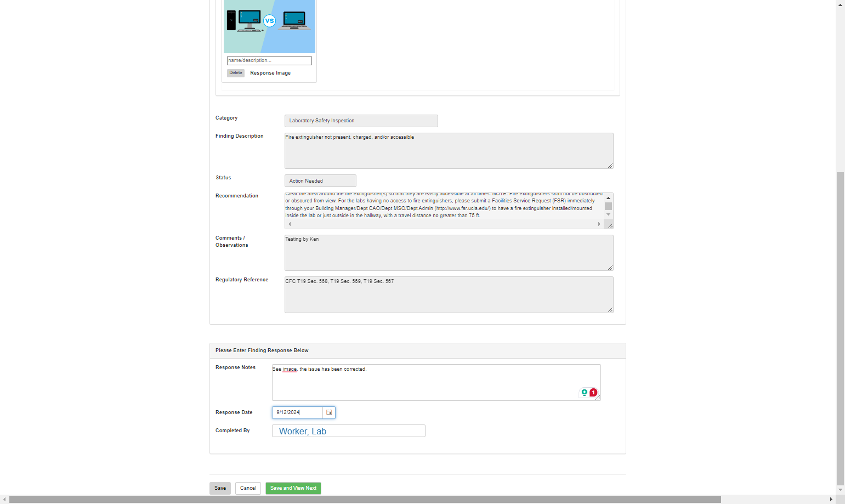Image resolution: width=845 pixels, height=504 pixels.
Task: Click right arrow of Recommendation horizontal scrollbar
Action: click(x=599, y=224)
